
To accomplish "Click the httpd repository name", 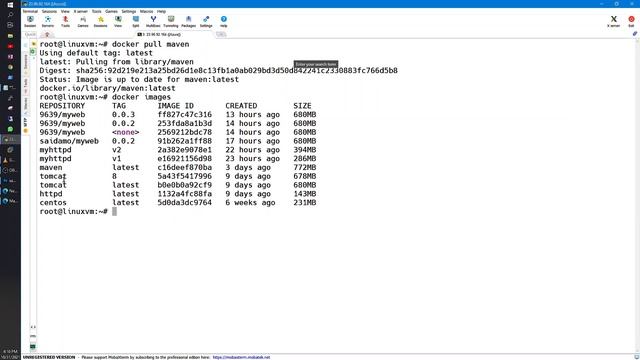I will [x=51, y=194].
